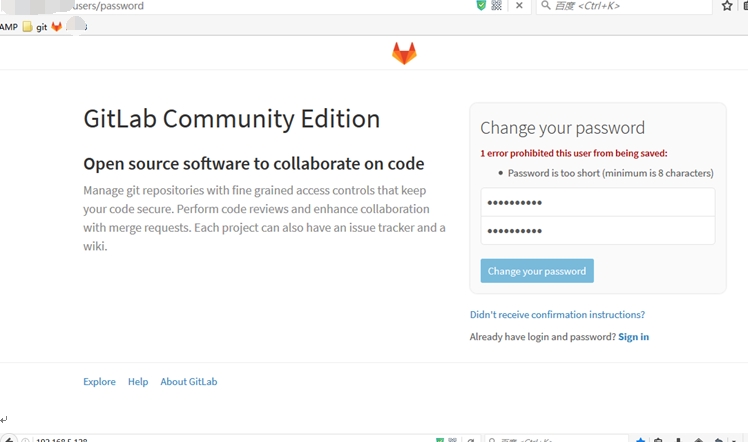This screenshot has width=748, height=442.
Task: Click '1 error prohibited this user' text
Action: pos(574,153)
